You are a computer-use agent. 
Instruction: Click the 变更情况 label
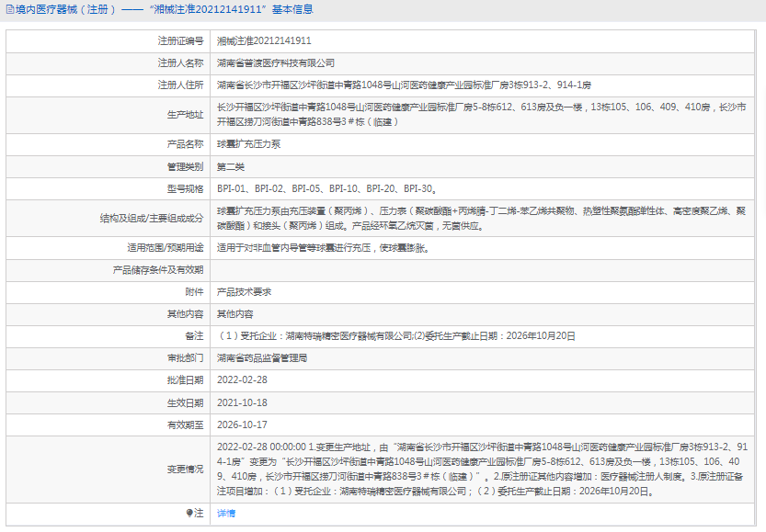[x=185, y=469]
